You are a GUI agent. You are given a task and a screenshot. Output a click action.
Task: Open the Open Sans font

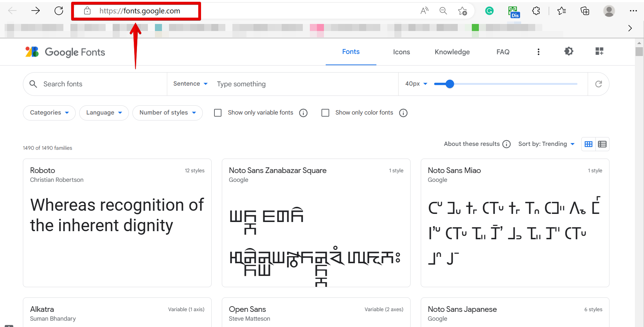pos(247,309)
